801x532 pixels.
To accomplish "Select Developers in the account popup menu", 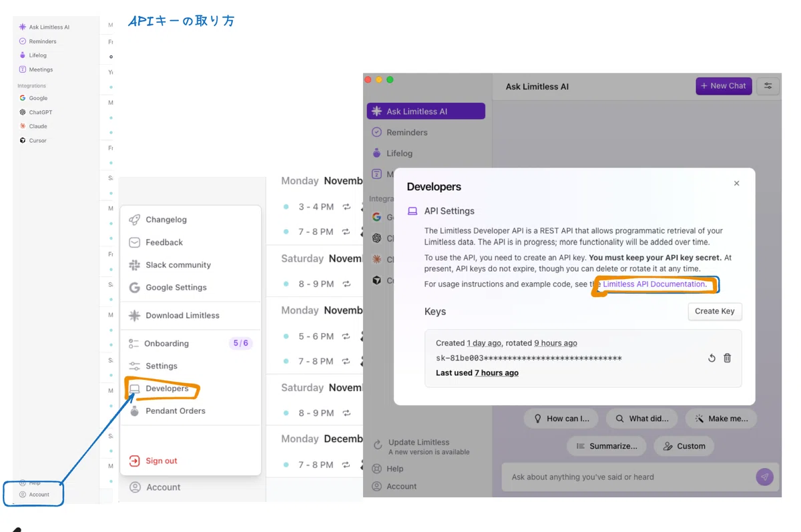I will pyautogui.click(x=190, y=388).
